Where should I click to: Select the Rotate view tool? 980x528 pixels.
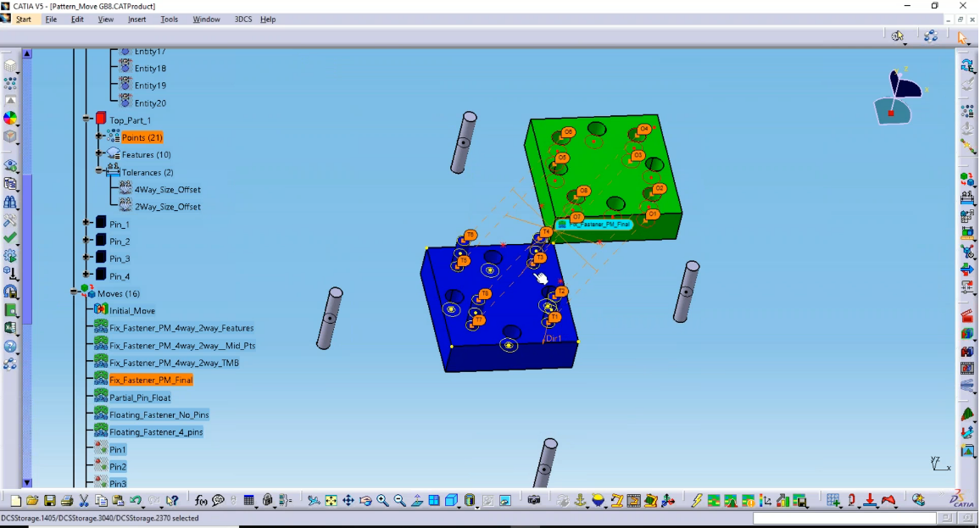pyautogui.click(x=365, y=499)
